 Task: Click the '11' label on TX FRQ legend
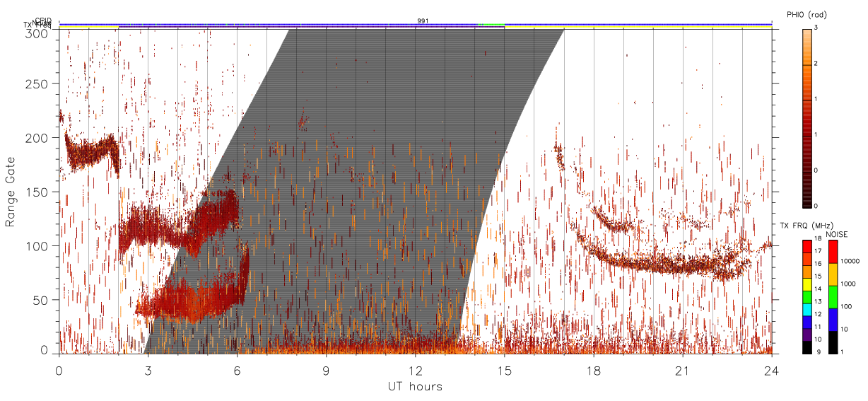coord(819,327)
